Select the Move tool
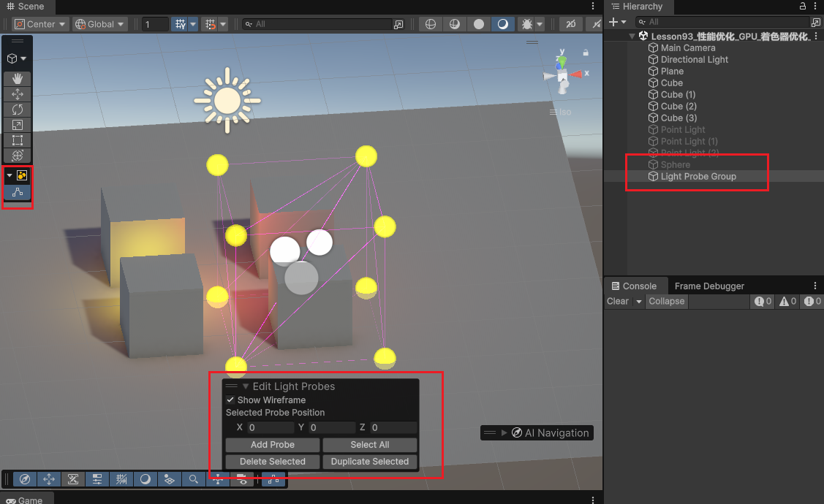This screenshot has width=824, height=504. tap(18, 94)
